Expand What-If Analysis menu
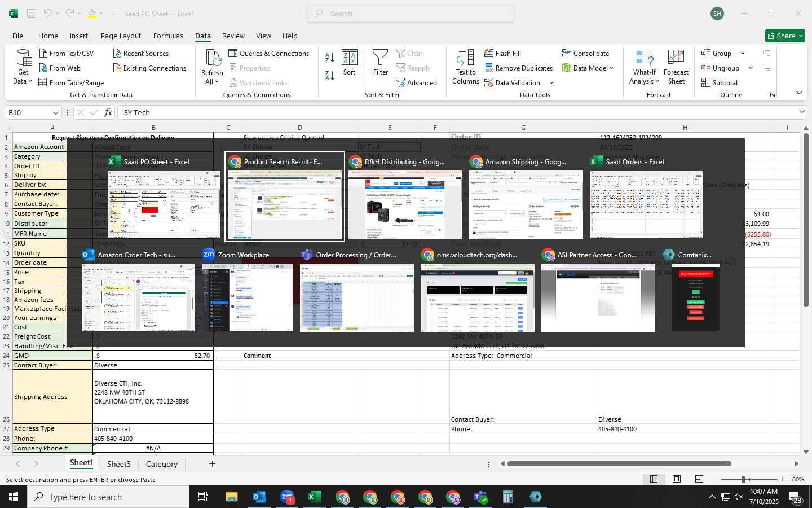812x508 pixels. 645,67
